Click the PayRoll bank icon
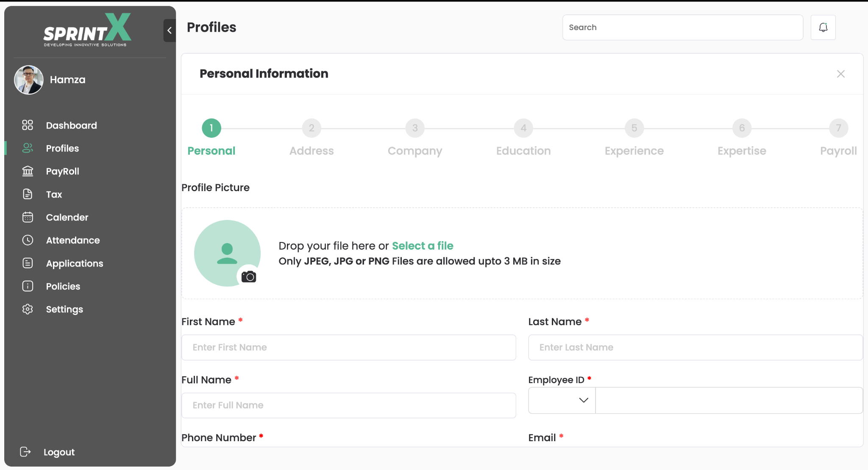 coord(28,171)
